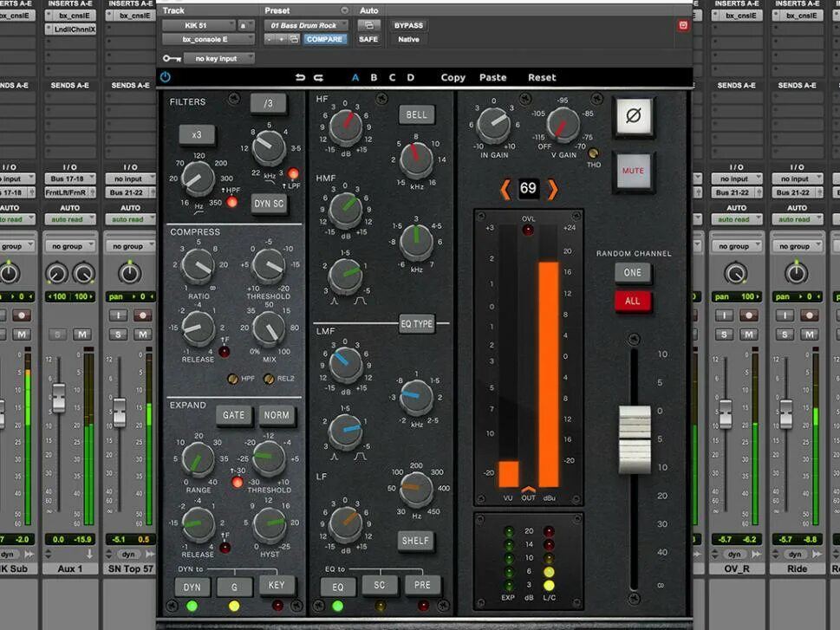Viewport: 840px width, 630px height.
Task: Toggle the EQ TYPE button
Action: click(416, 323)
